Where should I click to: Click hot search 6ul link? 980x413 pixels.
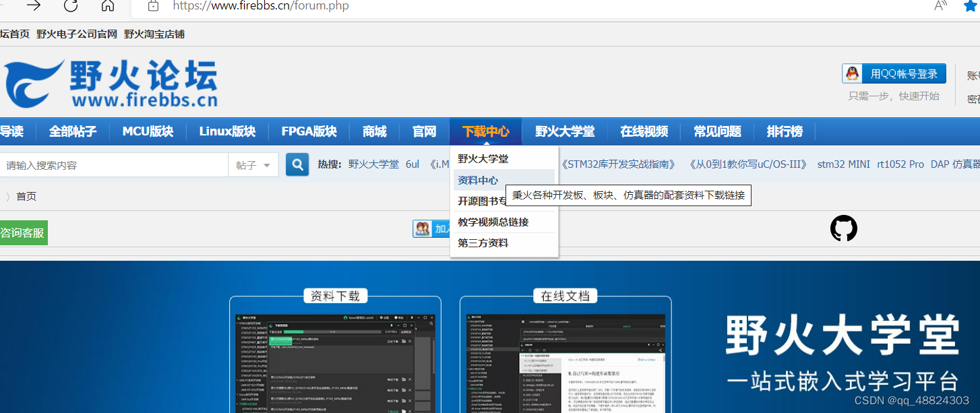point(412,164)
